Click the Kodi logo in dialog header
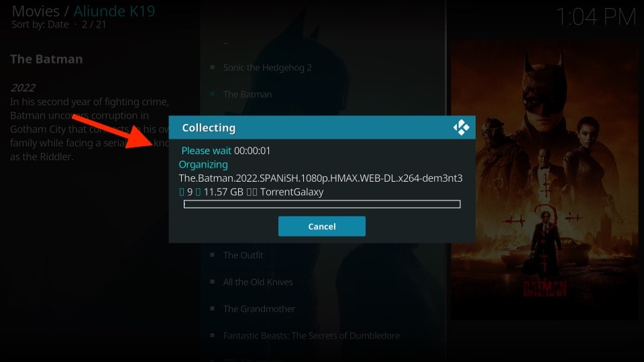Viewport: 644px width, 362px height. click(462, 127)
